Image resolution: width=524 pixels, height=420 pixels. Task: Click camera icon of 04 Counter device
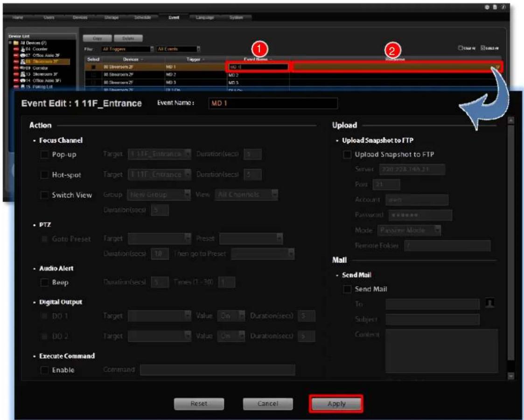point(23,49)
